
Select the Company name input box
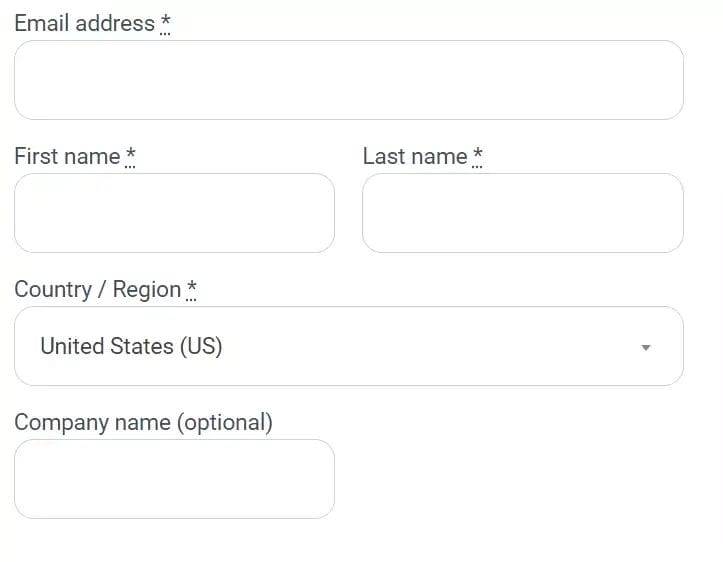coord(174,479)
